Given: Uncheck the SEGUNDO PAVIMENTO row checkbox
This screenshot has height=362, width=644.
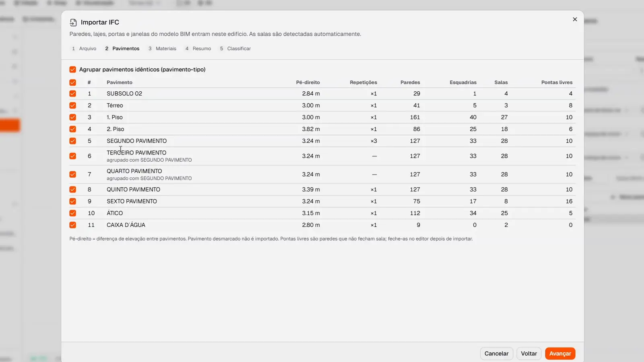Looking at the screenshot, I should pyautogui.click(x=72, y=141).
